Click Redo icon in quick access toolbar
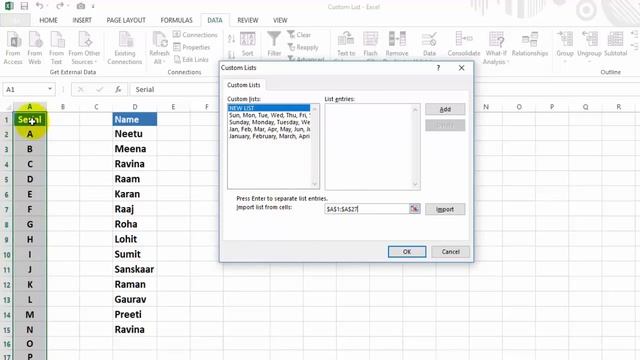Viewport: 640px width, 360px height. point(60,6)
